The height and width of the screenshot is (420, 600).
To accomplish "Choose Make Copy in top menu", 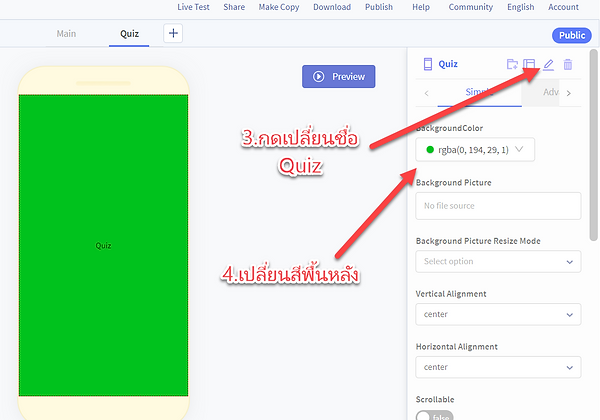I will click(279, 7).
